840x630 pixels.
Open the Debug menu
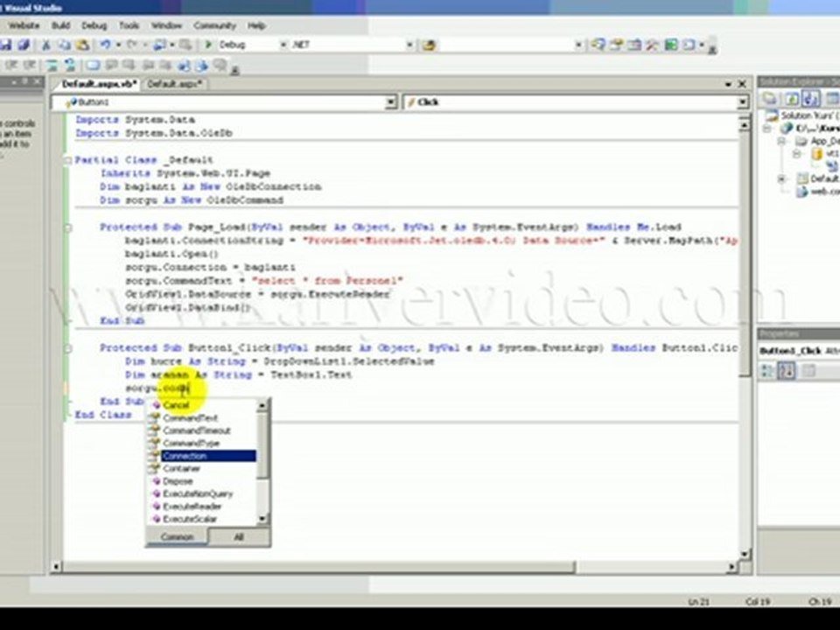(94, 25)
